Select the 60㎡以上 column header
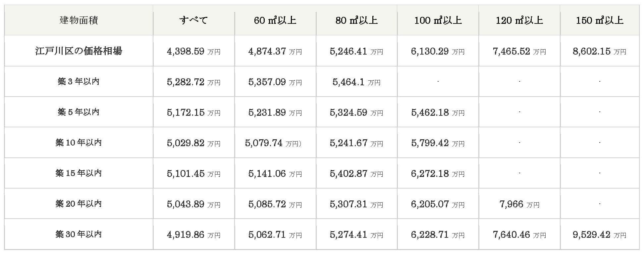 275,20
